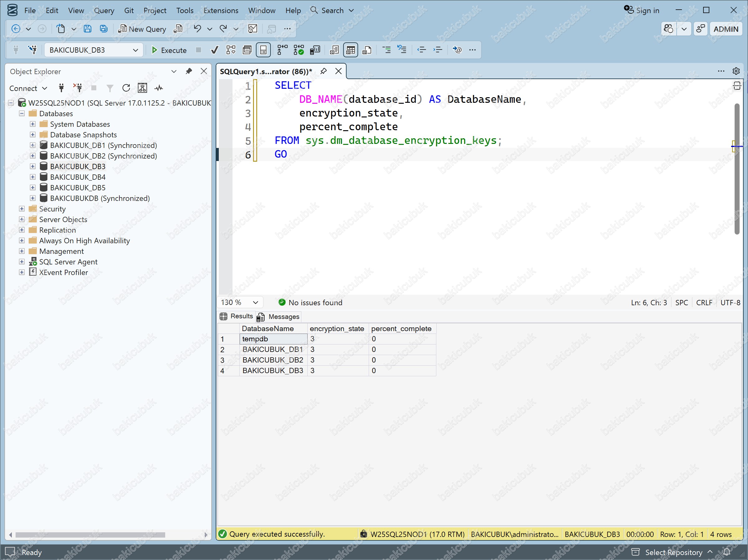Open the Git menu
748x560 pixels.
click(129, 11)
